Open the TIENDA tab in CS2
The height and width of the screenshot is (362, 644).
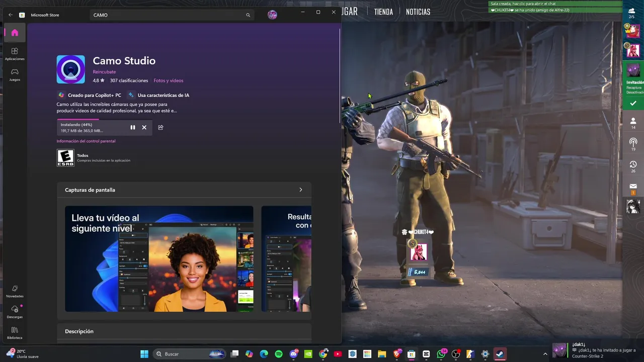coord(383,12)
